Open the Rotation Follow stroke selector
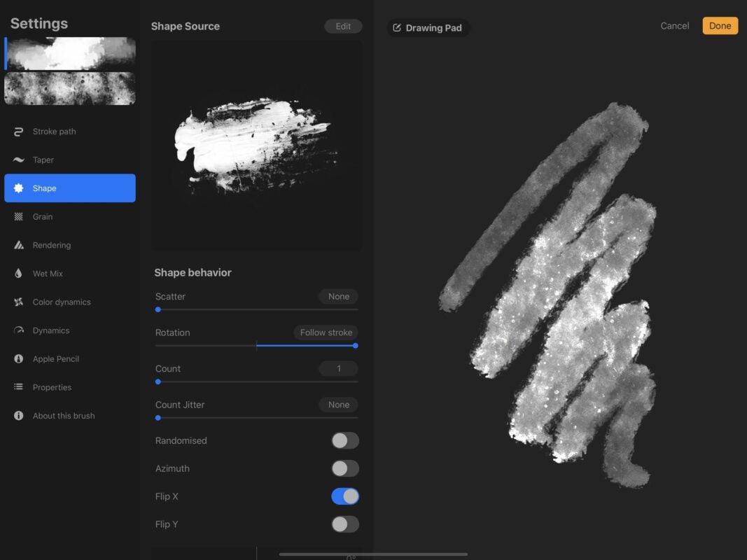 click(326, 332)
